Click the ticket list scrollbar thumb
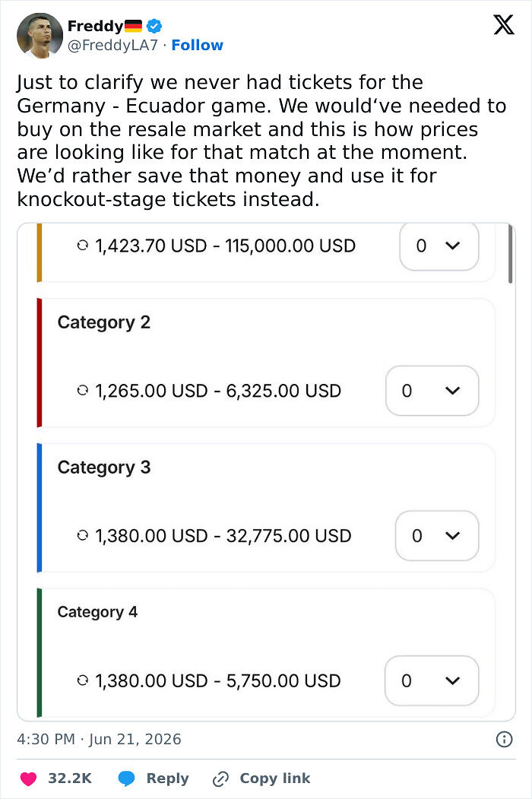This screenshot has width=532, height=799. [510, 254]
